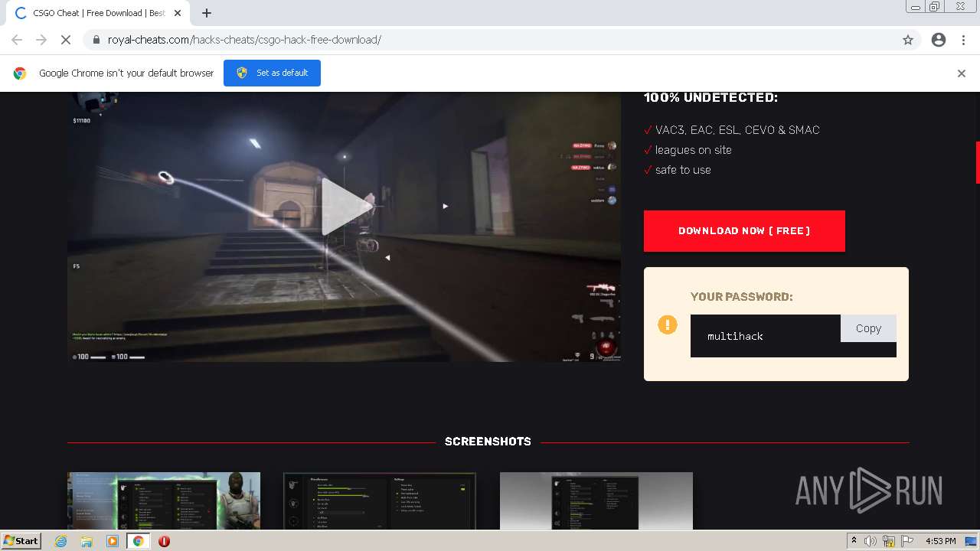Image resolution: width=980 pixels, height=551 pixels.
Task: Open the Chrome profile account icon
Action: point(939,40)
